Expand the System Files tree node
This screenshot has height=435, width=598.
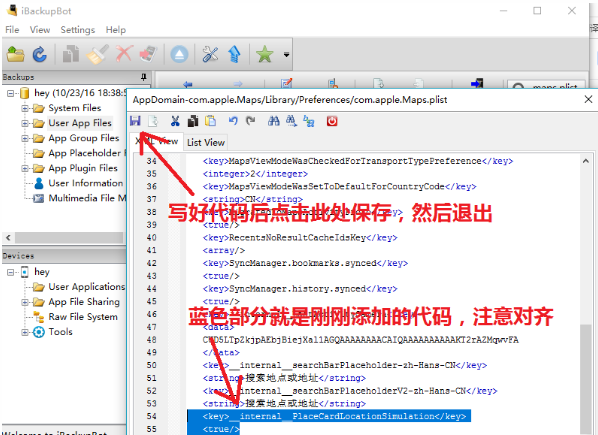[25, 108]
